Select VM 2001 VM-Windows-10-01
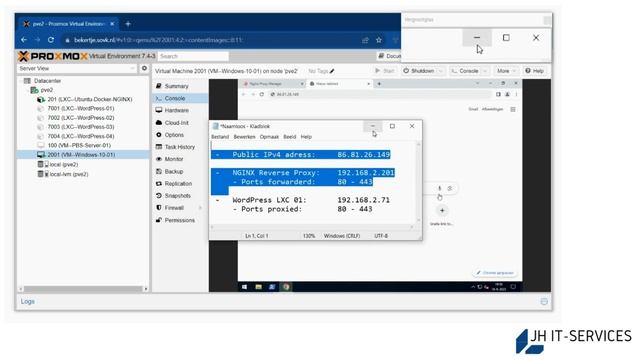This screenshot has height=360, width=640. (x=81, y=155)
